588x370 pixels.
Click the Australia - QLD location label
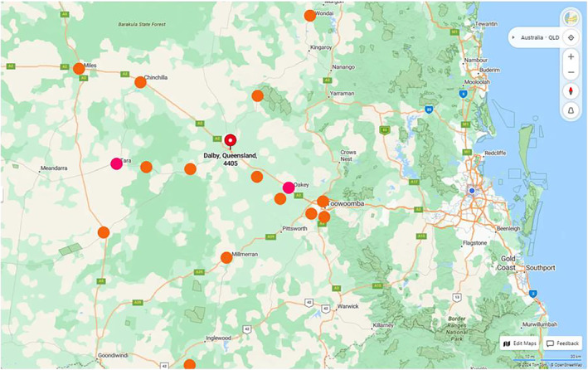(x=540, y=37)
